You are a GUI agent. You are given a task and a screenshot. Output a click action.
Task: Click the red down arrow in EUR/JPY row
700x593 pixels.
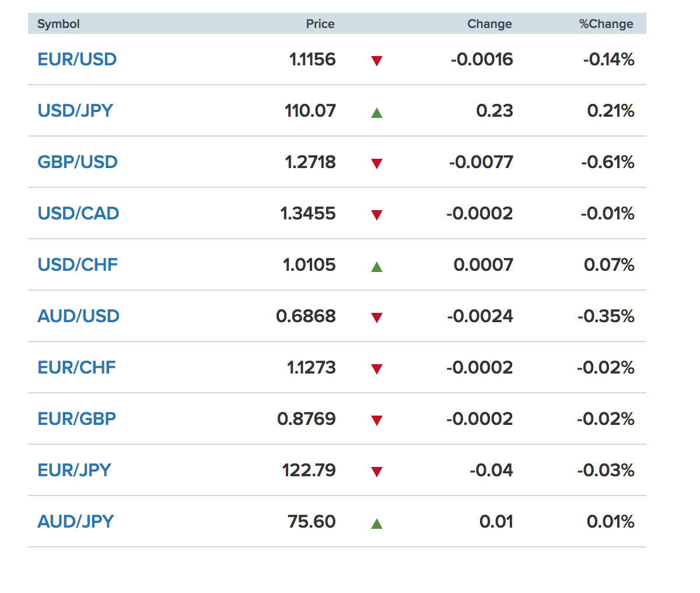377,472
